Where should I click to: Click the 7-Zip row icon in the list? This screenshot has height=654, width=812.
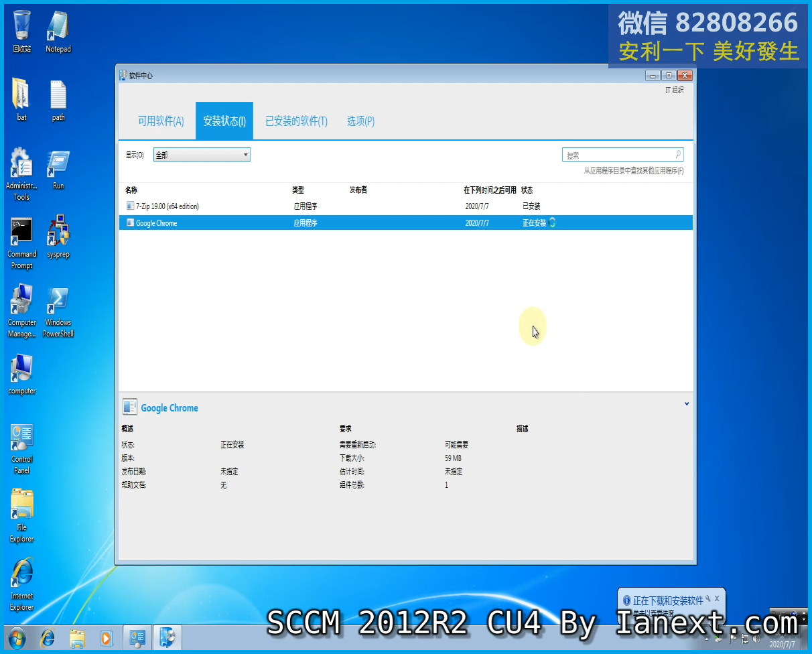point(130,206)
